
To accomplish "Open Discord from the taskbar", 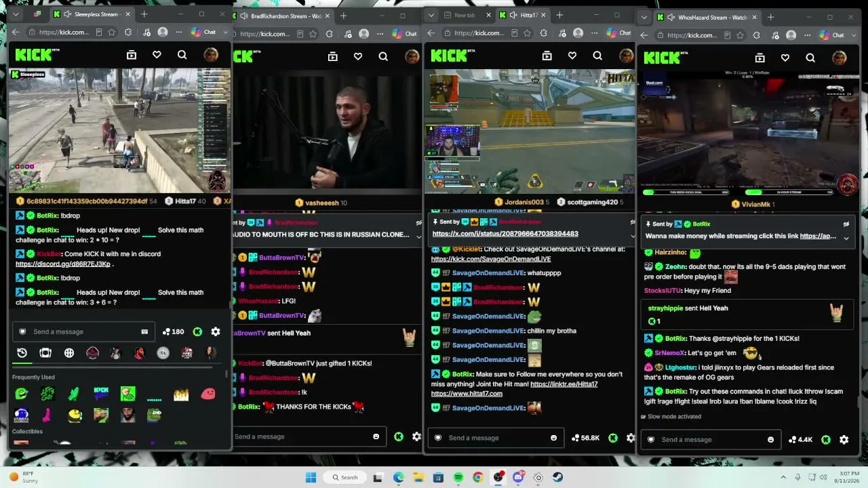I will pyautogui.click(x=519, y=477).
